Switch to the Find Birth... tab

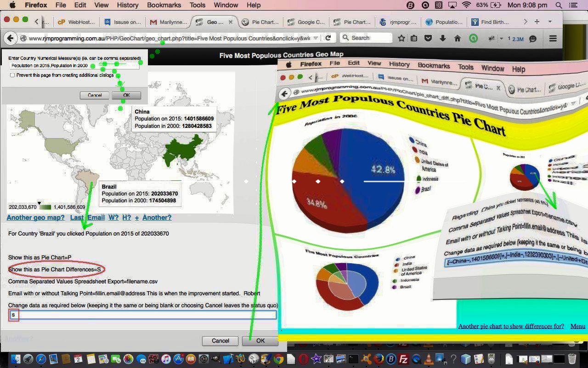[490, 22]
